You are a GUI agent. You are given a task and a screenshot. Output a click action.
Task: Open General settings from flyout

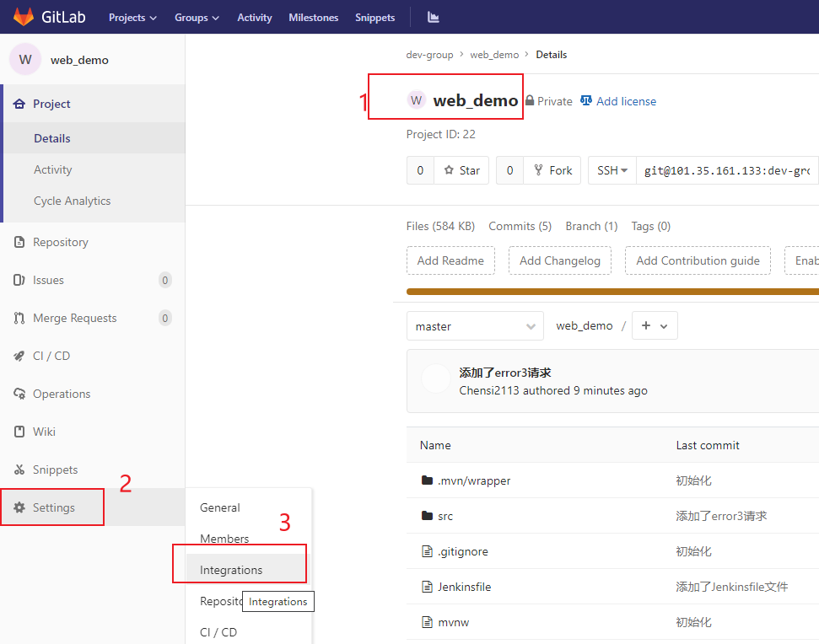(220, 507)
